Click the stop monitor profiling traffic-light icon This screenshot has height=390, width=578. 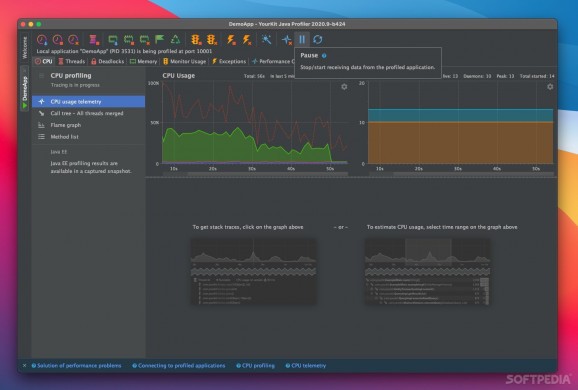click(x=196, y=39)
